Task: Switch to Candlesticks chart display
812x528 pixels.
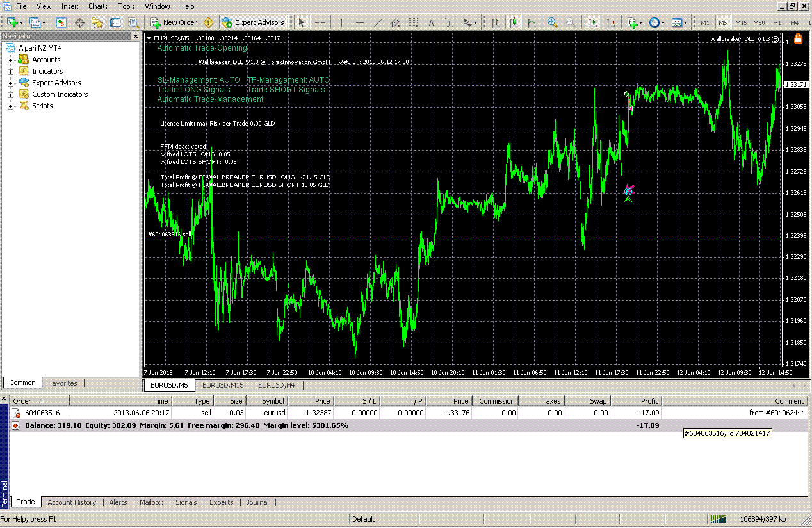Action: (514, 22)
